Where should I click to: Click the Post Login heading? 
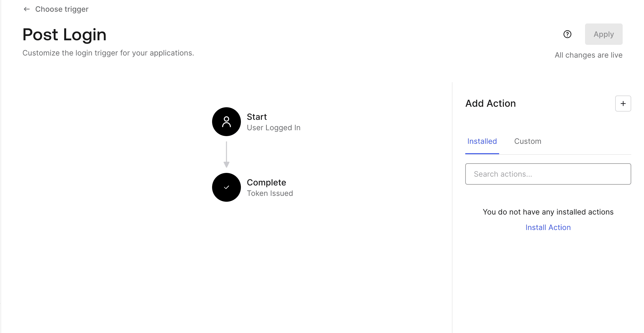[64, 35]
